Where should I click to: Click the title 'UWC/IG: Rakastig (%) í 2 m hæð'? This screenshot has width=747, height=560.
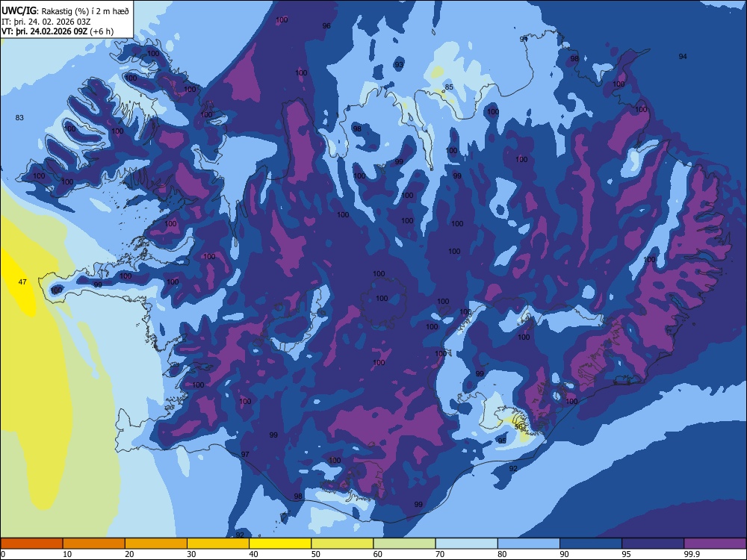pyautogui.click(x=65, y=11)
